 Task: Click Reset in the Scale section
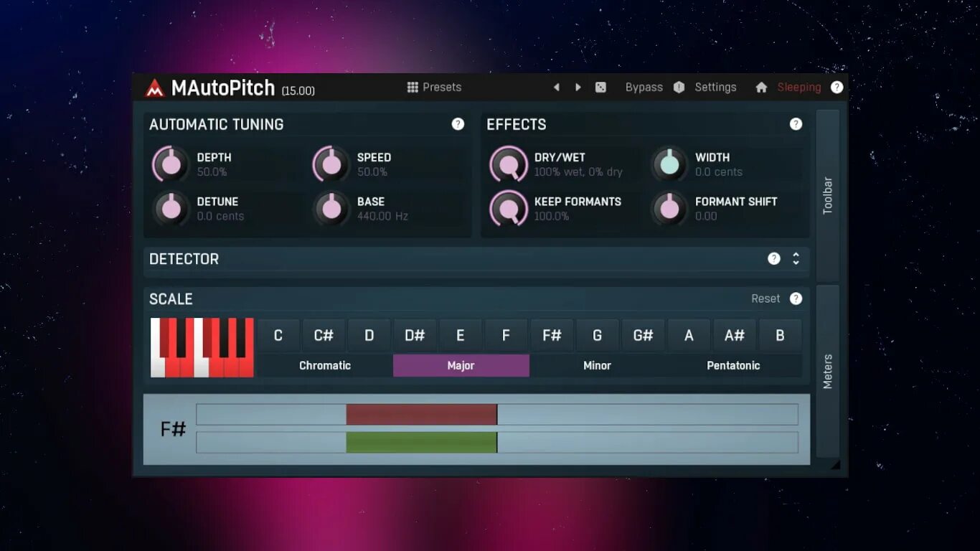[766, 298]
